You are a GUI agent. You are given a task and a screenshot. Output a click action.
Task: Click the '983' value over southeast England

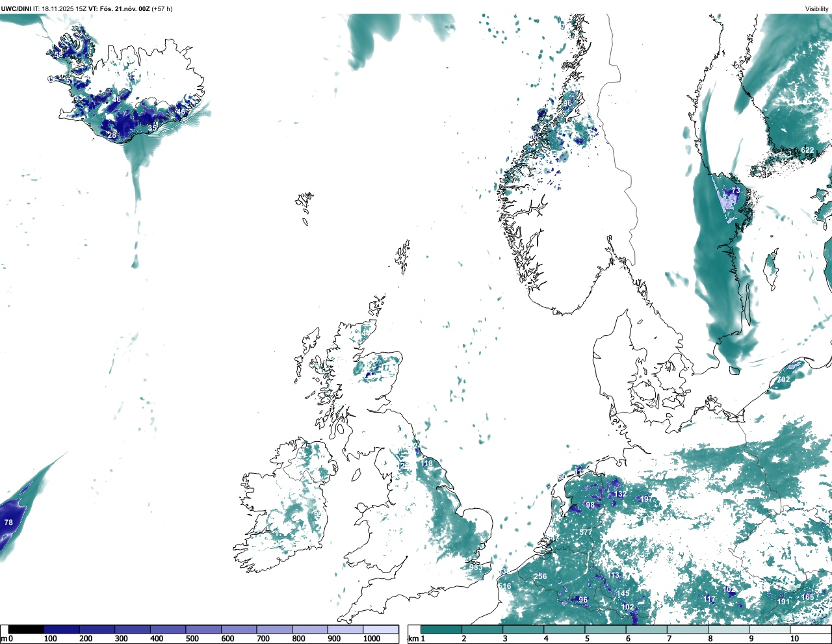[476, 567]
